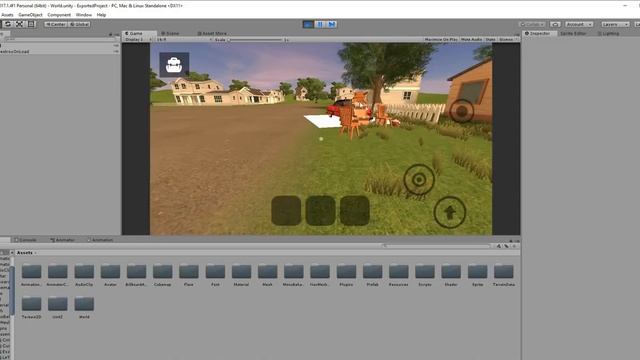This screenshot has width=640, height=360.
Task: Open the Gizmos dropdown
Action: coord(508,40)
